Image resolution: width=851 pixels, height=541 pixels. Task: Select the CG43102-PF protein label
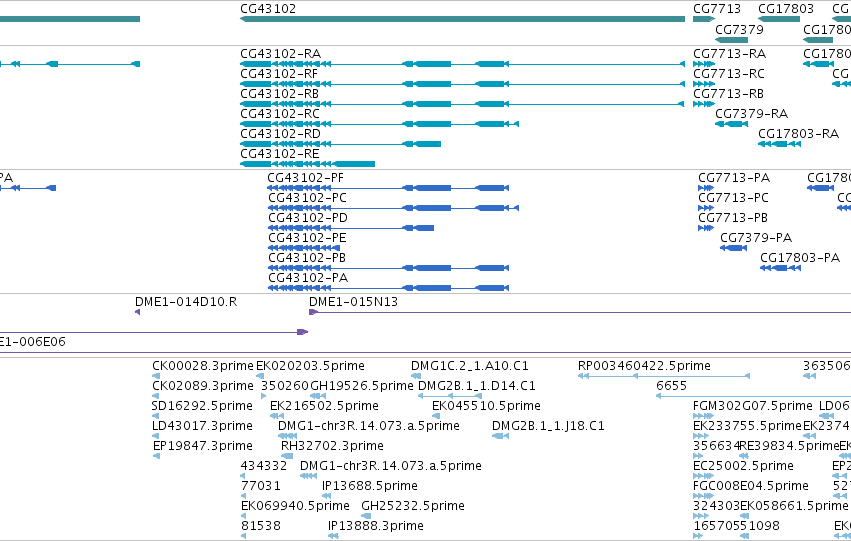306,178
